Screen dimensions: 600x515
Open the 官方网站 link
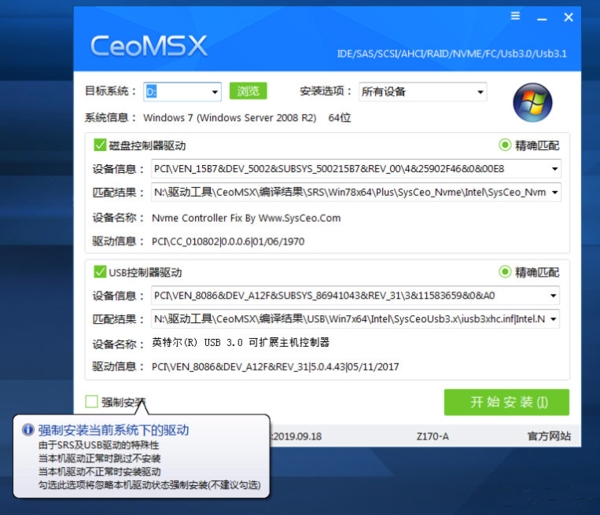click(549, 436)
